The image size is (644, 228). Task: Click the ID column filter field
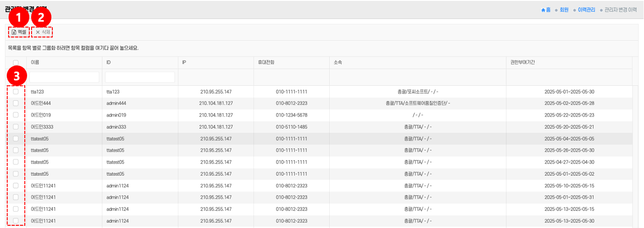coord(140,77)
